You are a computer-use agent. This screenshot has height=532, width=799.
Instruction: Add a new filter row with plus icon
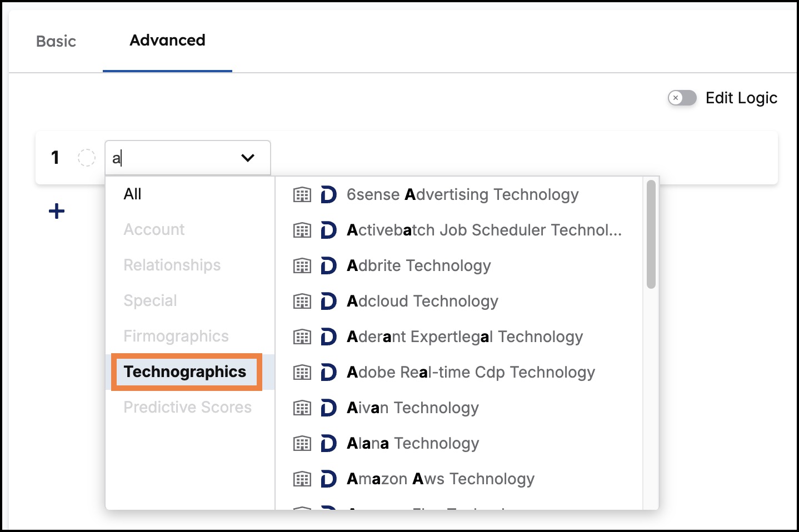[x=57, y=211]
